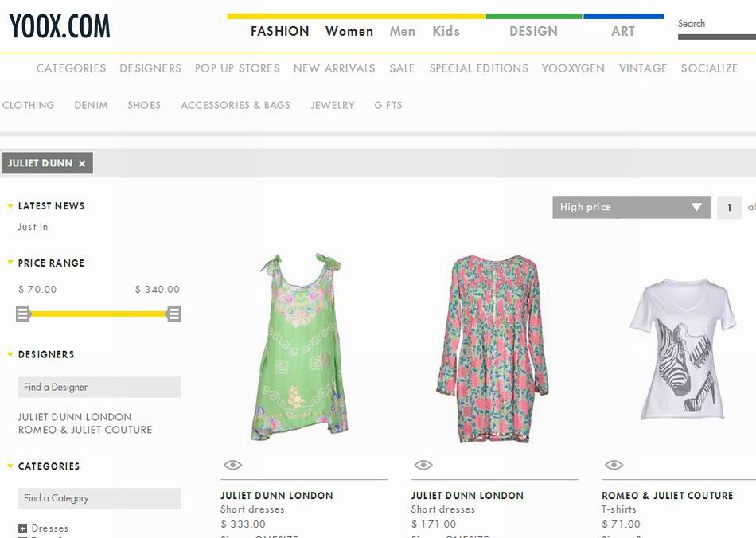756x538 pixels.
Task: Open the SALE menu
Action: [402, 68]
